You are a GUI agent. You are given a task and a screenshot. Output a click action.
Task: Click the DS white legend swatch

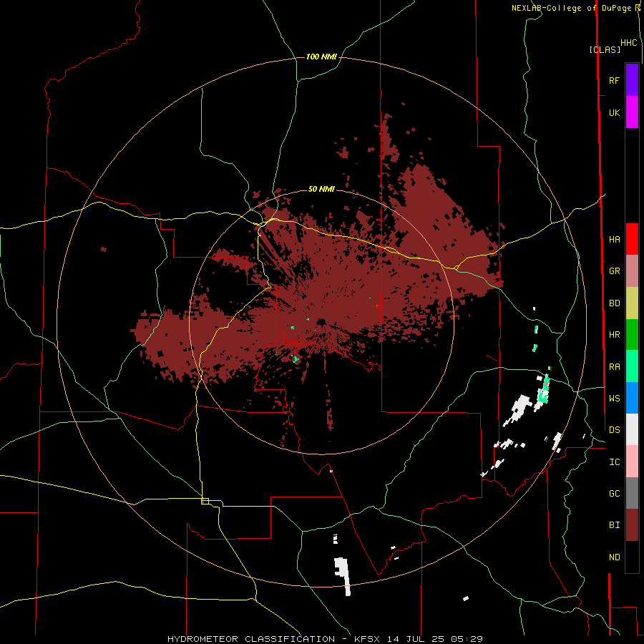[x=632, y=429]
